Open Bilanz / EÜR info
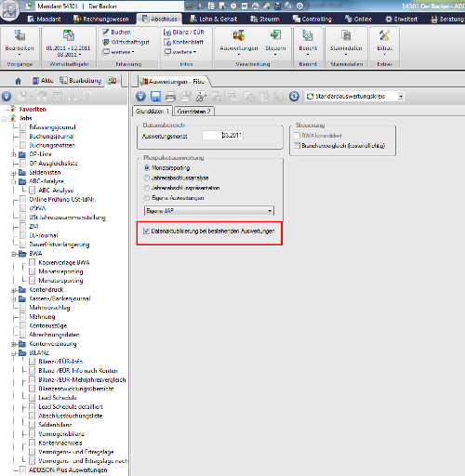Screen dimensions: 465x476 click(184, 32)
